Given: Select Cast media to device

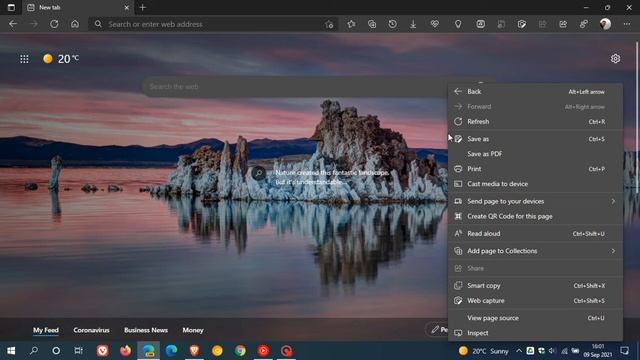Looking at the screenshot, I should (x=535, y=184).
